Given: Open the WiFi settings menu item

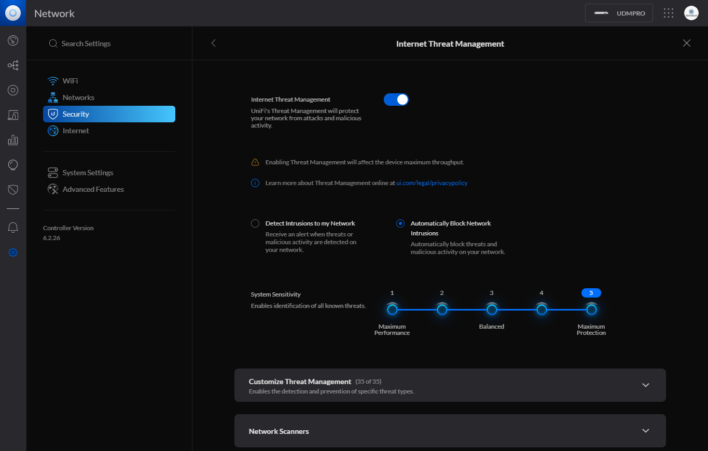Looking at the screenshot, I should [70, 80].
